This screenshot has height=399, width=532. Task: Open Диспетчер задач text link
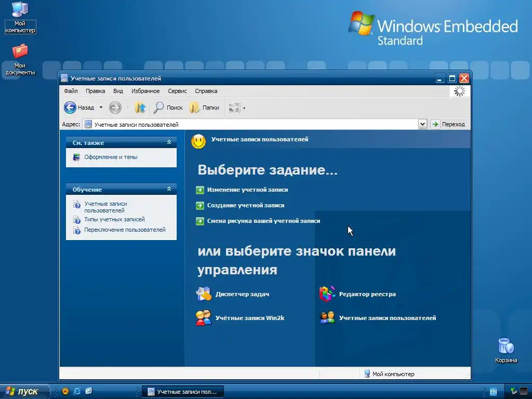[x=242, y=294]
